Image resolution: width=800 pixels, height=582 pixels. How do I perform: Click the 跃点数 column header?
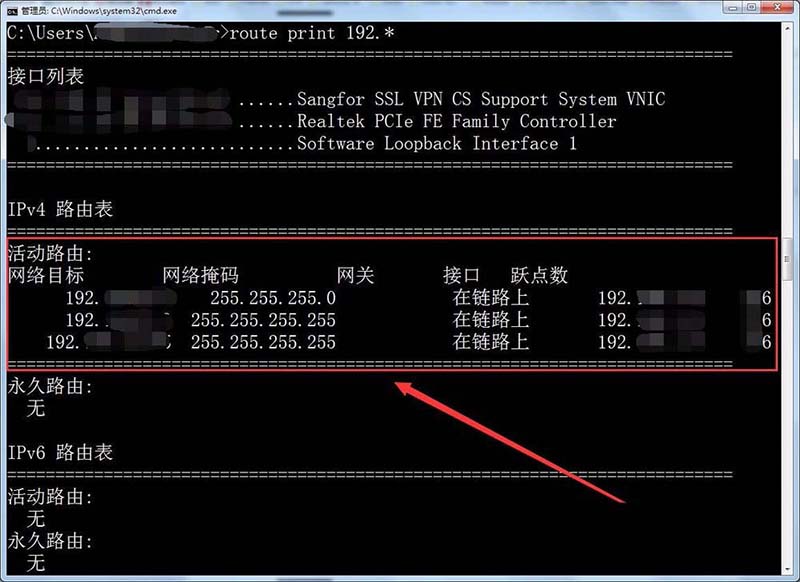pos(539,276)
